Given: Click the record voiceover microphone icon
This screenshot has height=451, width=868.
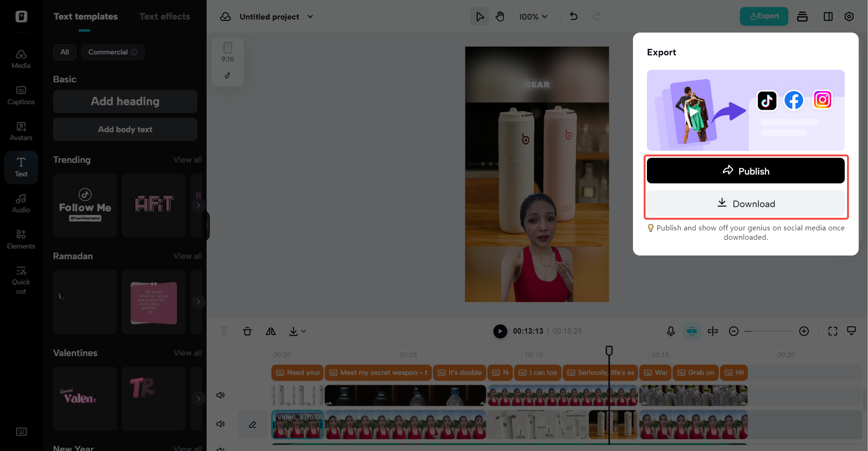Looking at the screenshot, I should click(671, 331).
